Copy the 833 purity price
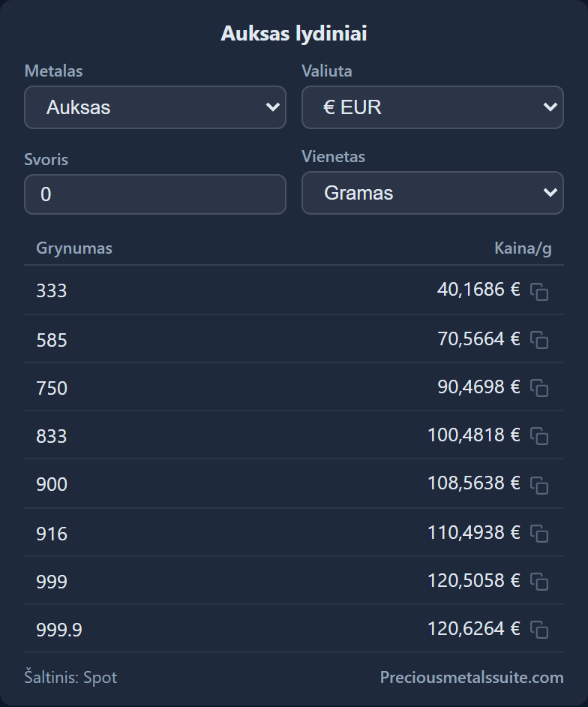This screenshot has height=707, width=588. click(x=539, y=436)
